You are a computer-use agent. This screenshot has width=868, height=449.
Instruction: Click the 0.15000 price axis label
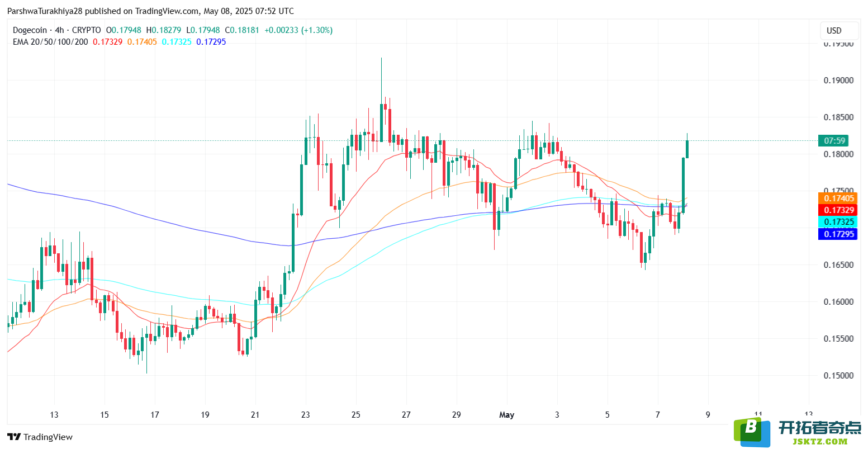coord(838,375)
